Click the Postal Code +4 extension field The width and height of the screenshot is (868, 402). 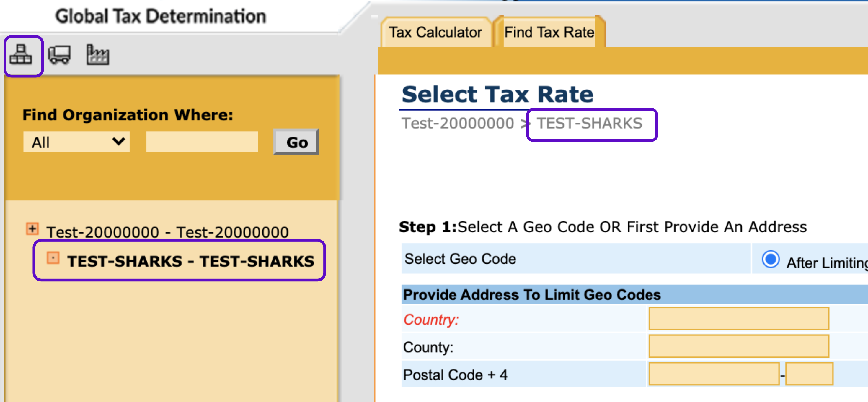pos(809,374)
